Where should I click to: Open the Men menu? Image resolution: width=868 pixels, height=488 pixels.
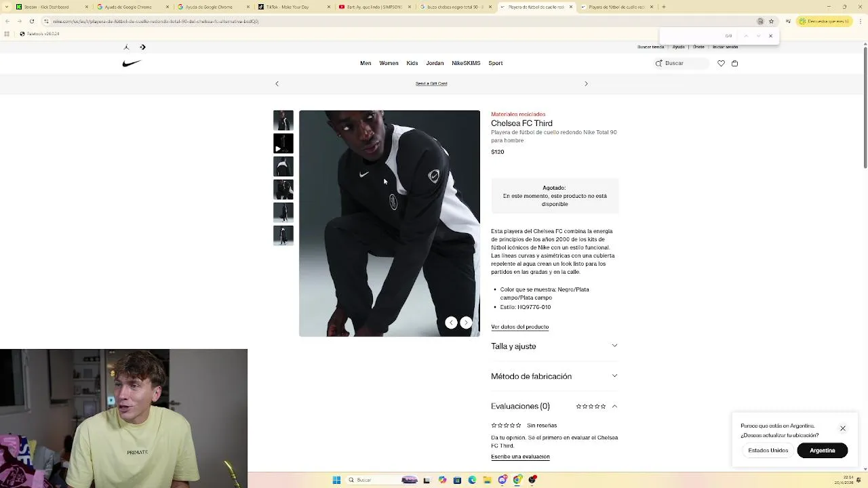(x=366, y=63)
